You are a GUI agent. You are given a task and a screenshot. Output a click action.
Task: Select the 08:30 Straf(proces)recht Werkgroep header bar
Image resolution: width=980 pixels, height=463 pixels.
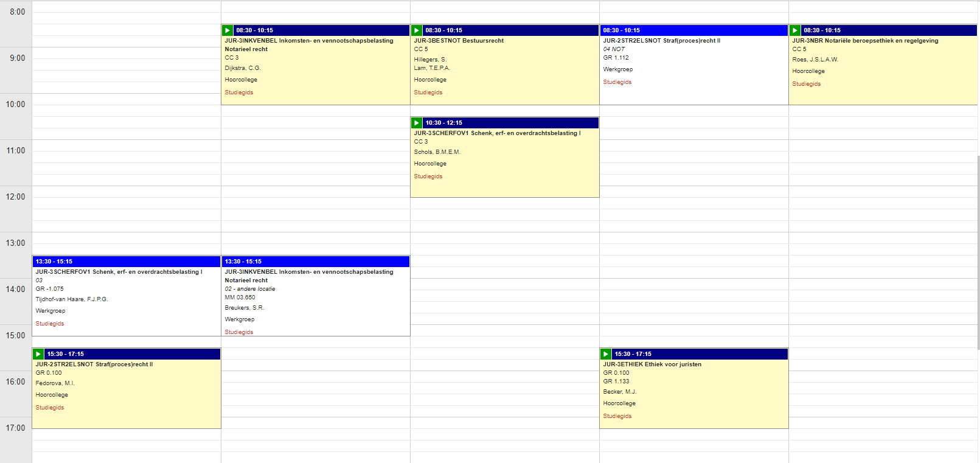pos(693,30)
